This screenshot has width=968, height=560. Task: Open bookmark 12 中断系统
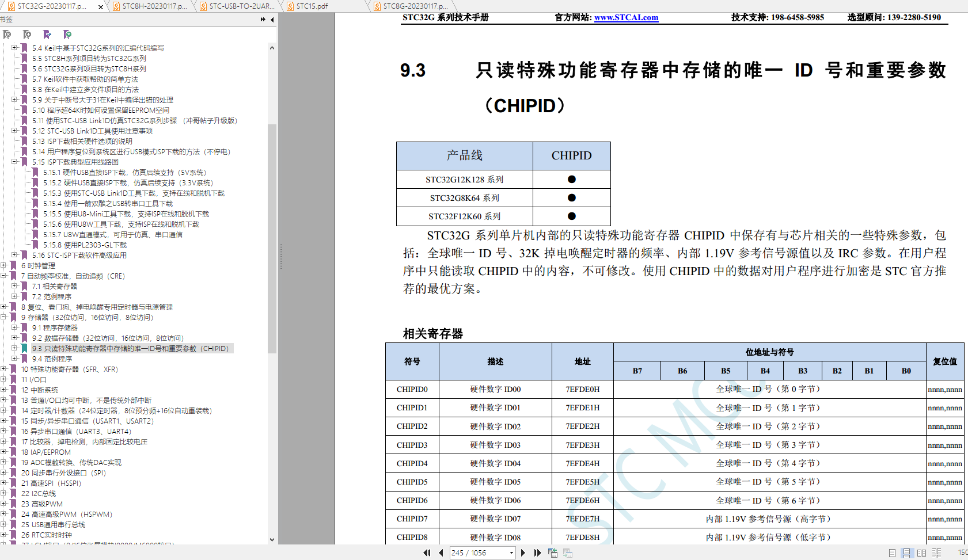coord(40,390)
